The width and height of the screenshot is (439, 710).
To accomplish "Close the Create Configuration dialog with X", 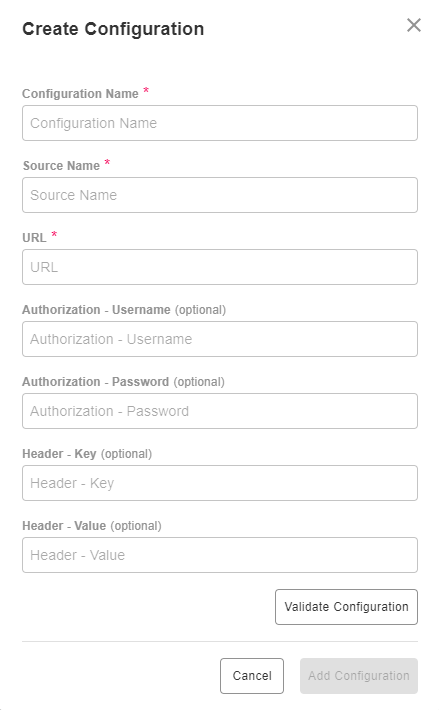I will 414,25.
